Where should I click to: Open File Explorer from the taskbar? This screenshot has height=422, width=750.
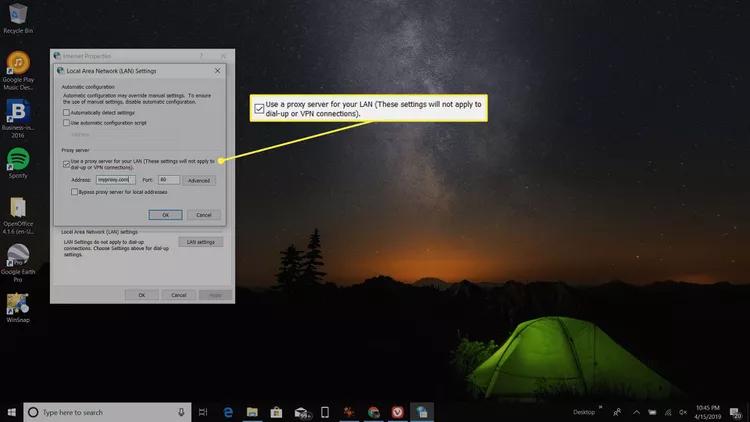[252, 412]
